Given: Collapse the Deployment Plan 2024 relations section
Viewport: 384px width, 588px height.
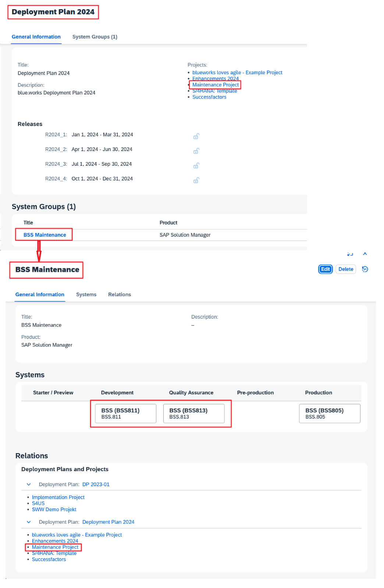Looking at the screenshot, I should click(29, 522).
